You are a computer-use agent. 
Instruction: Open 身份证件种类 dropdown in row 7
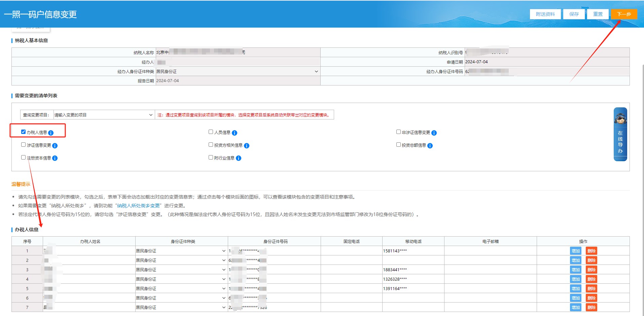pyautogui.click(x=181, y=307)
